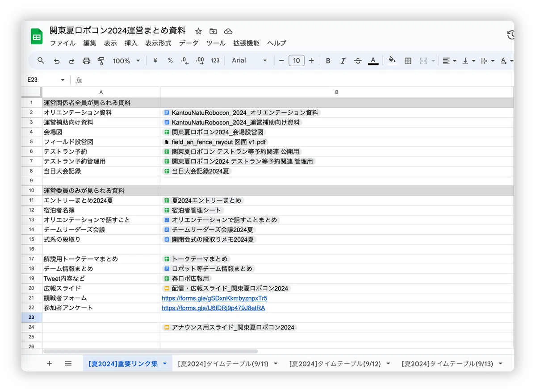Screen dimensions: 536x392
Task: Decrease font size with minus button
Action: point(281,61)
